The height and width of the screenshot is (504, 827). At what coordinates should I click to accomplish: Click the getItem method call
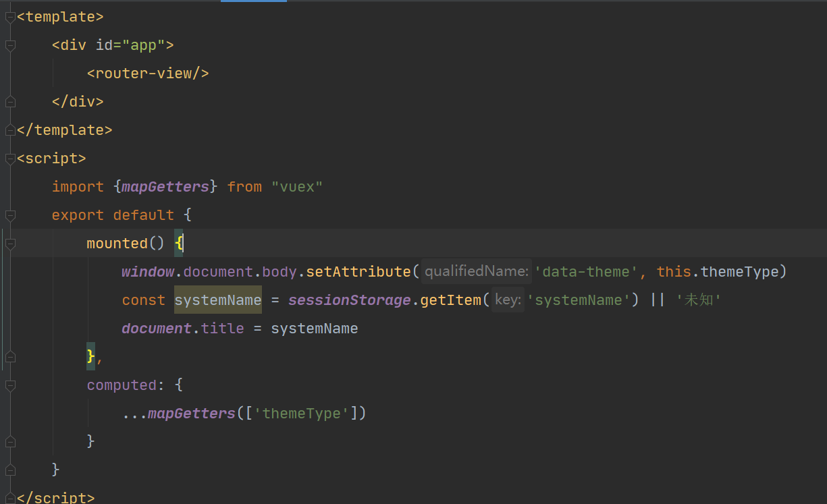(451, 300)
